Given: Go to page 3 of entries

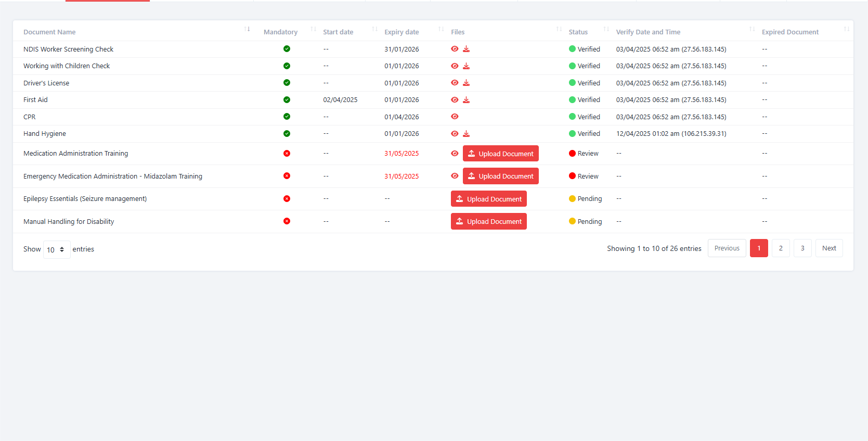Looking at the screenshot, I should [x=802, y=248].
